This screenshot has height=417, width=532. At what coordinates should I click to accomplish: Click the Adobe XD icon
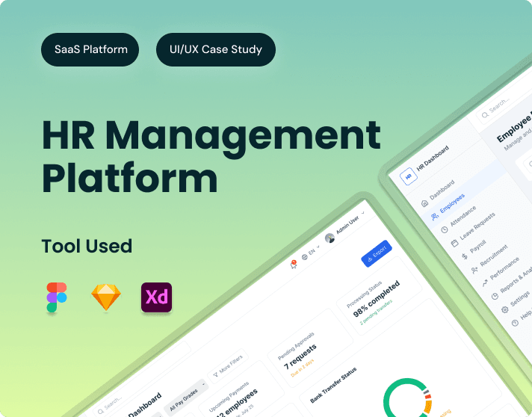(x=156, y=297)
